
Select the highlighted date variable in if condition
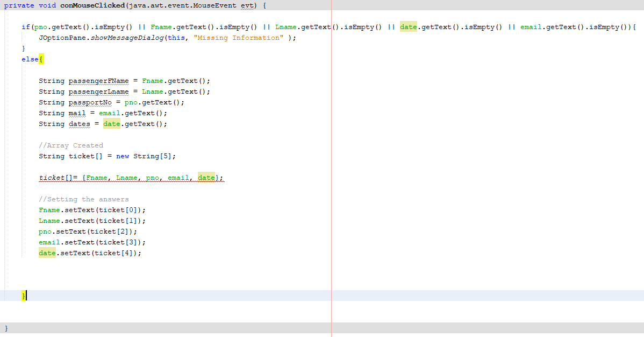[408, 27]
